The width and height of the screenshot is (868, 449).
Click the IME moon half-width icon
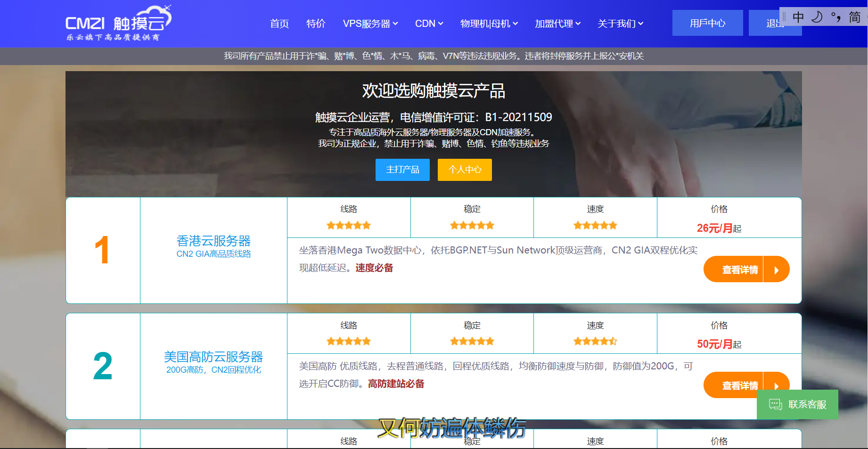817,17
